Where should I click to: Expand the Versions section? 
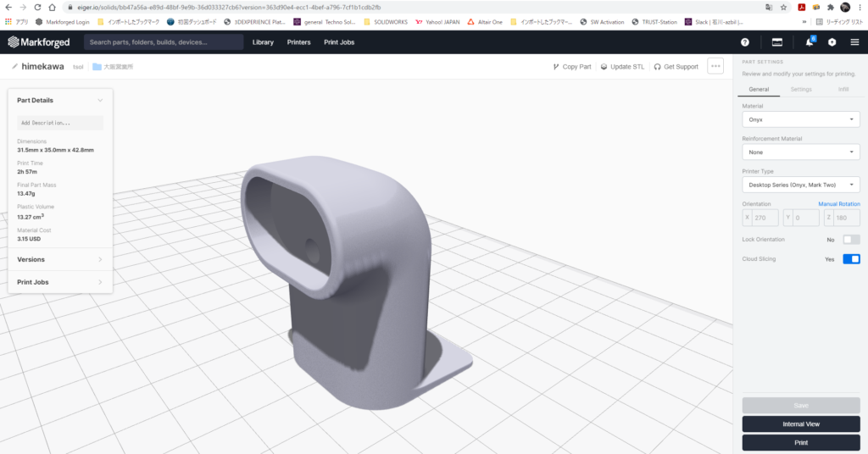pos(60,259)
